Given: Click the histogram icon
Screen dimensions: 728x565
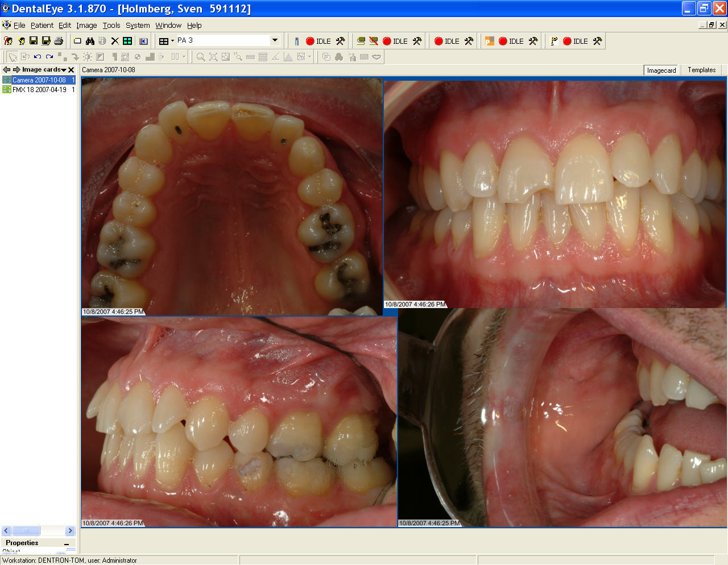Looking at the screenshot, I should [288, 57].
